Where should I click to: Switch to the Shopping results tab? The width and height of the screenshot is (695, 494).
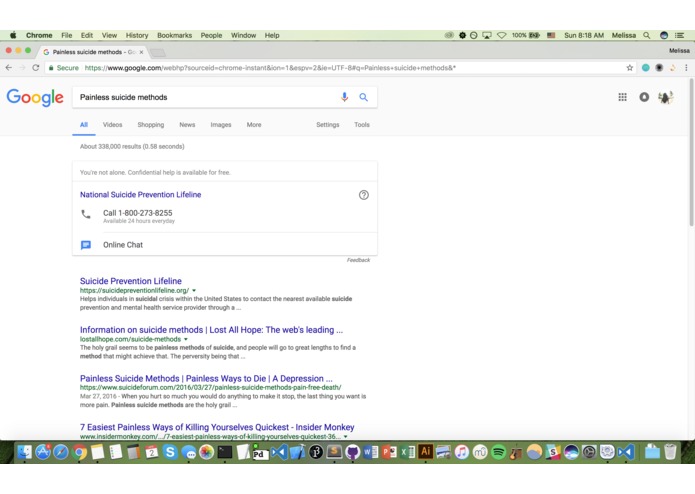coord(151,125)
